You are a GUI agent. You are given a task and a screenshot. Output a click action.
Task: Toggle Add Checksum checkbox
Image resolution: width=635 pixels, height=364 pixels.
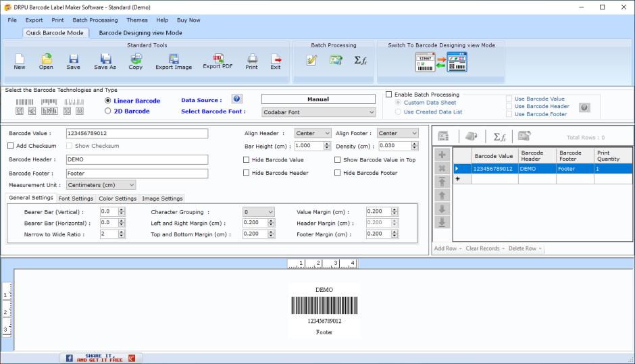click(x=11, y=146)
